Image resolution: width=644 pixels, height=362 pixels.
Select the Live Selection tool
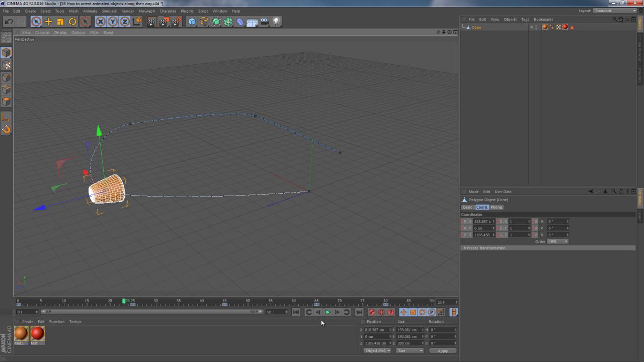(x=36, y=21)
